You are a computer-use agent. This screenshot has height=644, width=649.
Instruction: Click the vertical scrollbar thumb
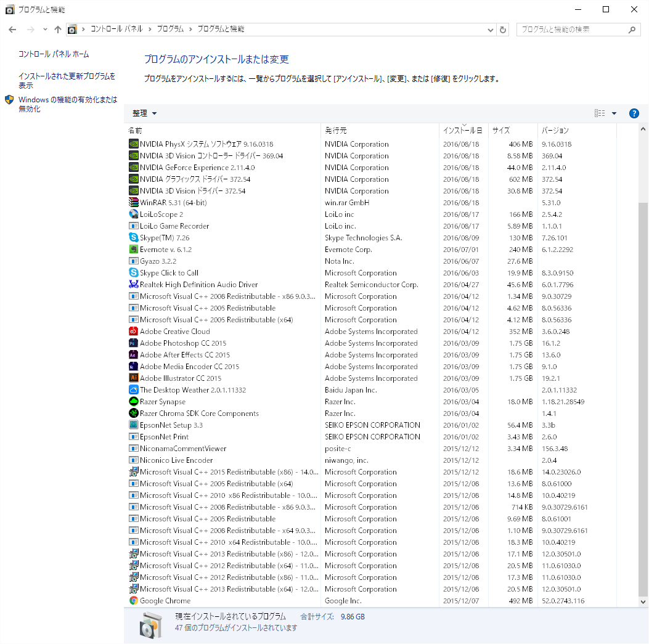pos(643,399)
